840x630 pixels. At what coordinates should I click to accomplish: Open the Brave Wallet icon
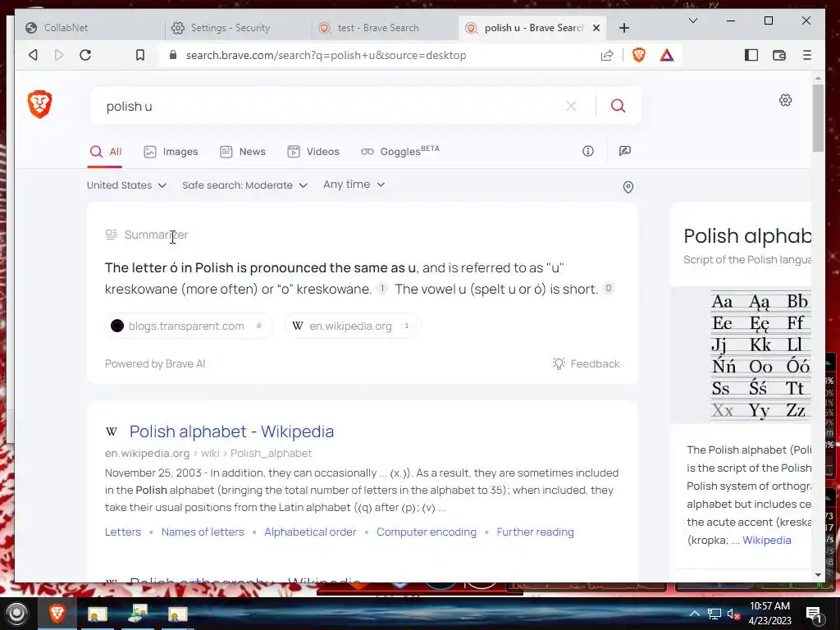(x=779, y=55)
